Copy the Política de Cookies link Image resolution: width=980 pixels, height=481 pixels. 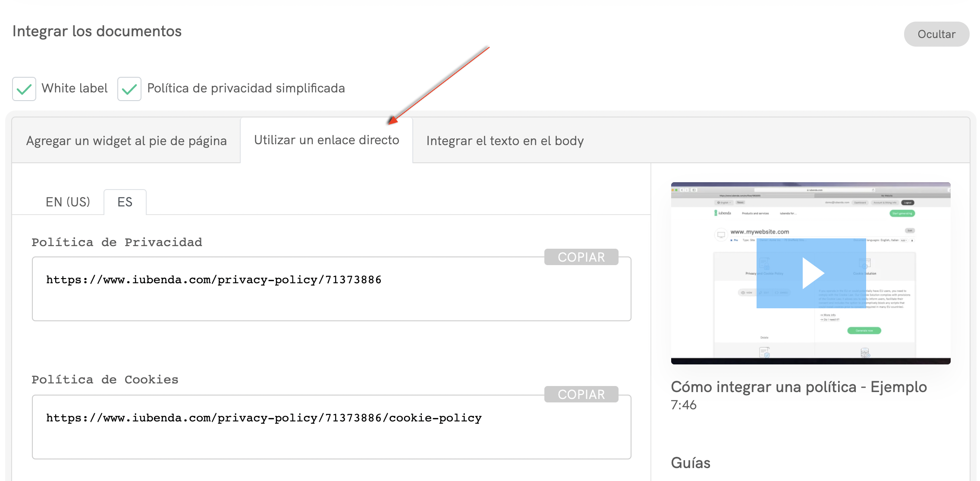(581, 394)
